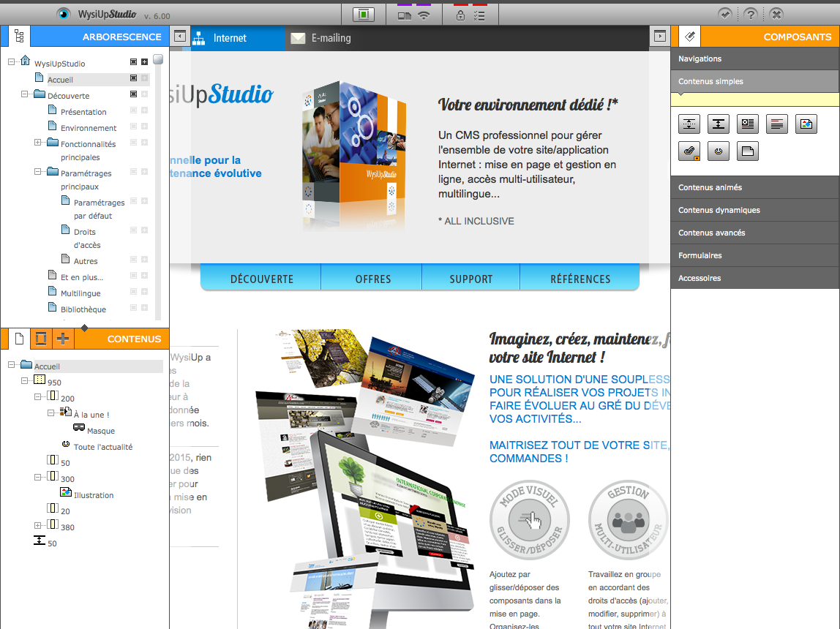Click the plus icon on the WysiUpStudio row
The width and height of the screenshot is (840, 629).
(144, 62)
